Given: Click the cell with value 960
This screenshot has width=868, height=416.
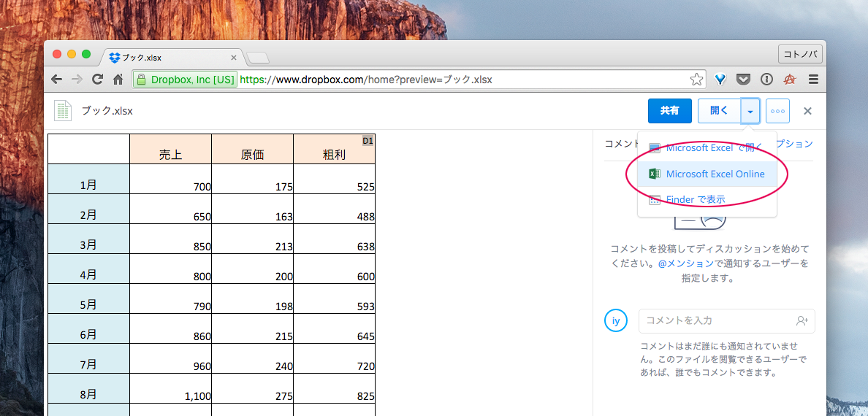Looking at the screenshot, I should click(x=170, y=358).
